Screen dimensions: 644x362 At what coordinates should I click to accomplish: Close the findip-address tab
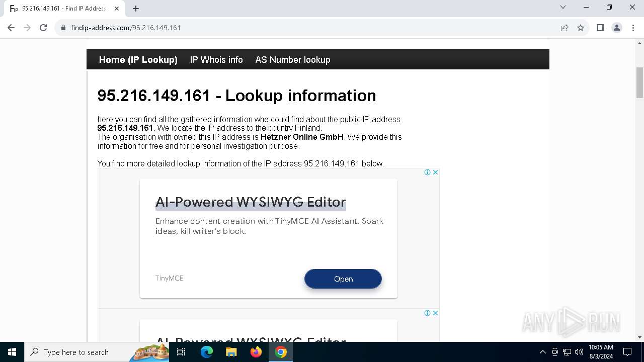(117, 9)
